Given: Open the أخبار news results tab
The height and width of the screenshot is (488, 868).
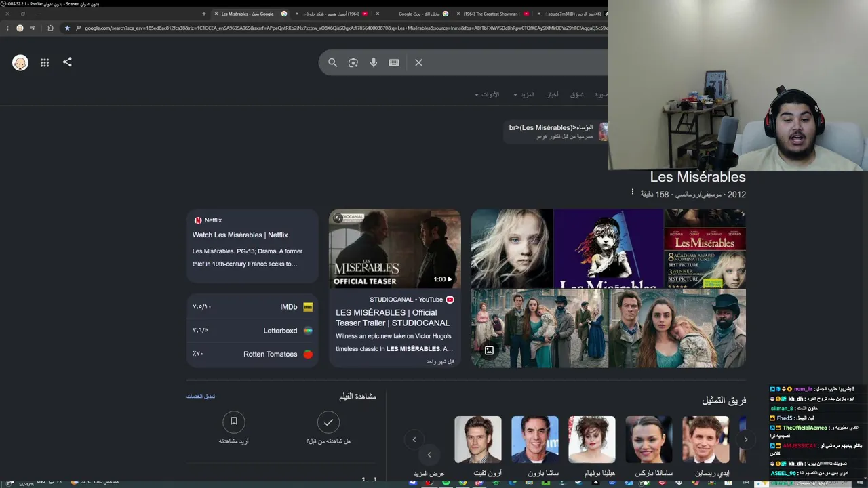Looking at the screenshot, I should (553, 95).
